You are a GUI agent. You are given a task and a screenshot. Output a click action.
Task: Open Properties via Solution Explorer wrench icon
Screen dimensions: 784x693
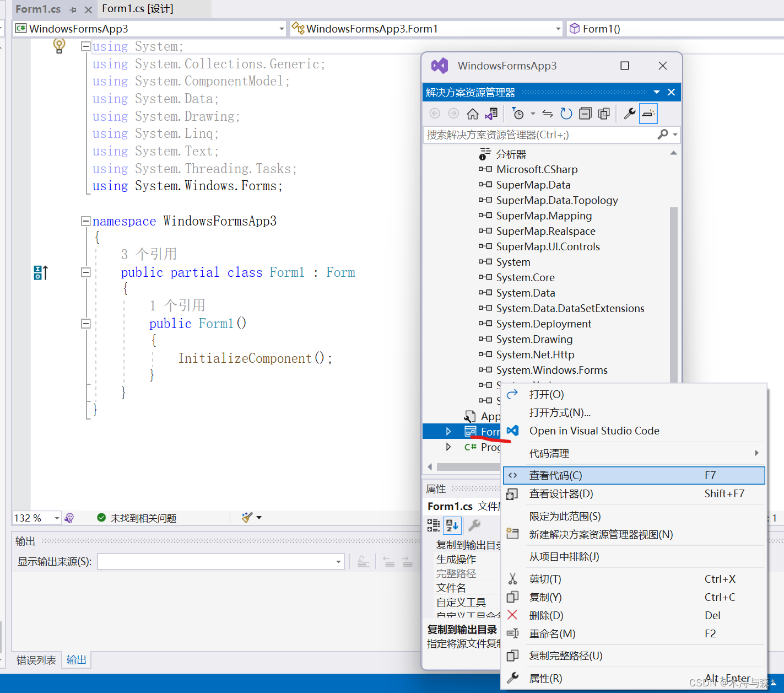(629, 113)
